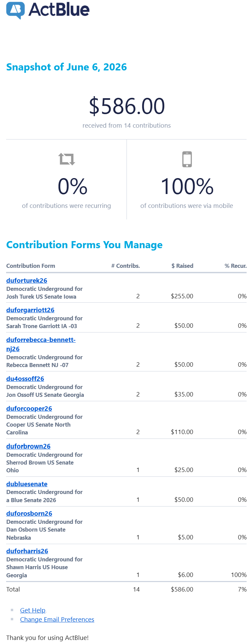
Task: Click the $ Raised column header
Action: coord(182,266)
